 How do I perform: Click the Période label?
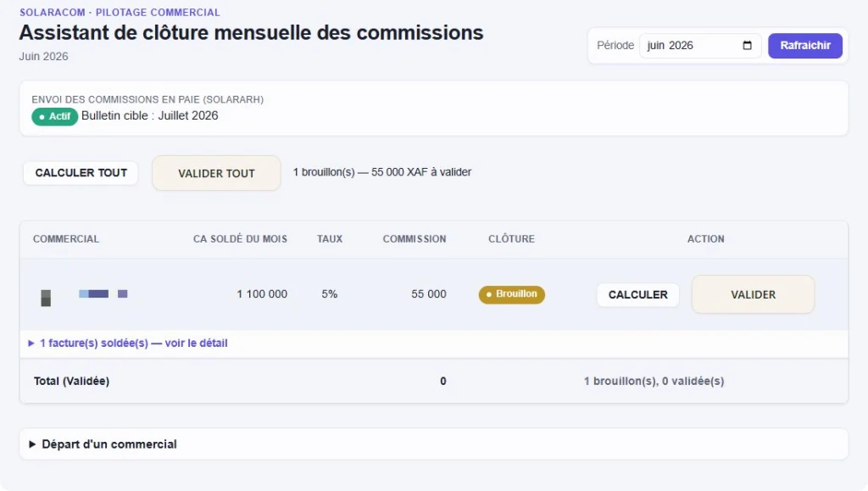615,46
